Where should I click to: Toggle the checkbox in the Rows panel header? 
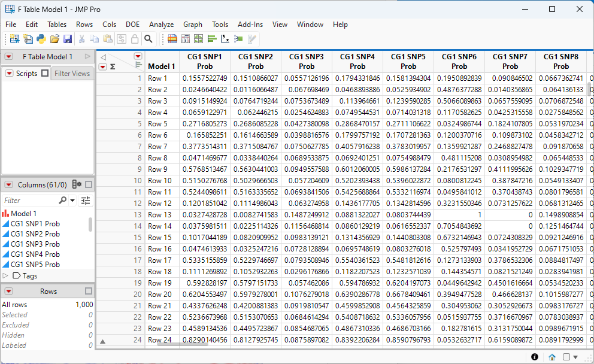pyautogui.click(x=89, y=291)
